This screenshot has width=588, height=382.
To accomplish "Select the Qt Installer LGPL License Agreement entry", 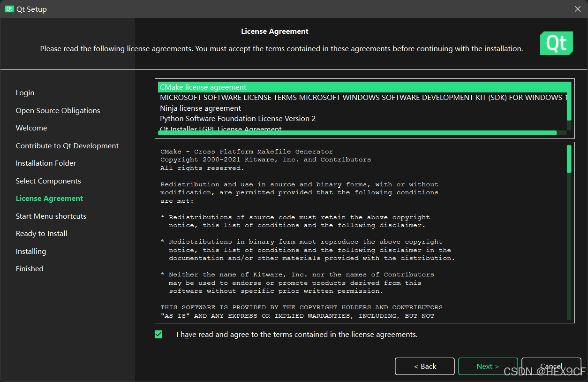I will pyautogui.click(x=362, y=128).
